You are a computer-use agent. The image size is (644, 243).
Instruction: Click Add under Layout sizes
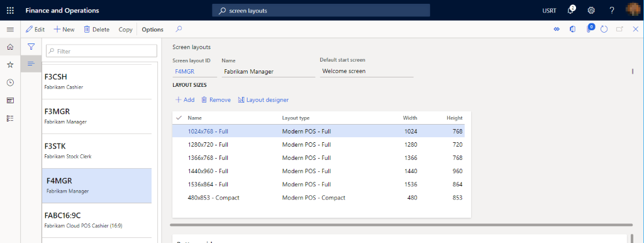point(185,99)
